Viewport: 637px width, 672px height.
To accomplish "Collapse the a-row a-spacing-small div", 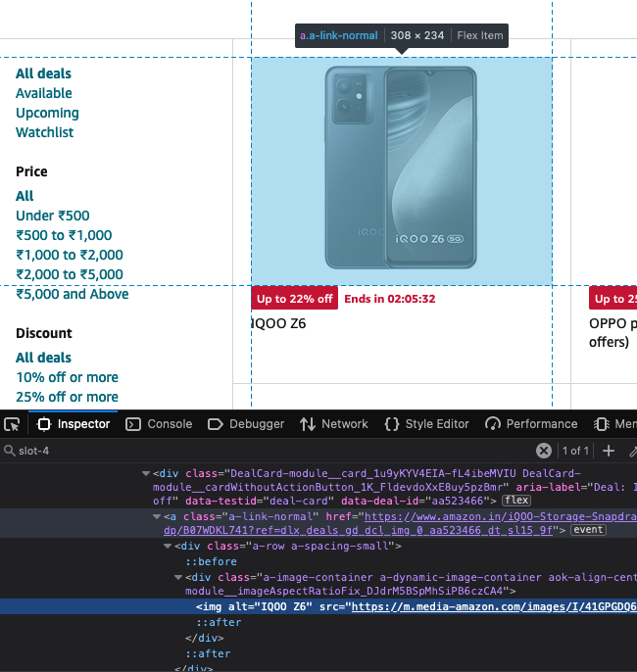I will tap(168, 546).
